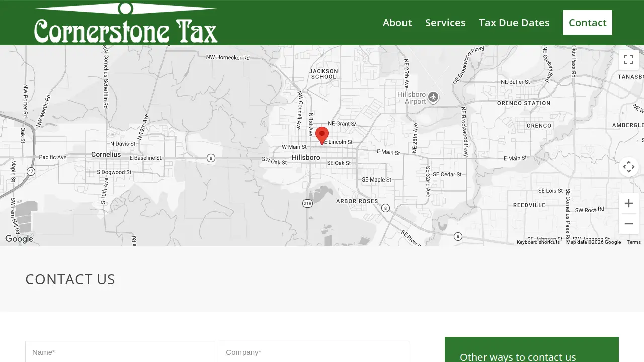Click the Cornelius town label

pyautogui.click(x=106, y=155)
